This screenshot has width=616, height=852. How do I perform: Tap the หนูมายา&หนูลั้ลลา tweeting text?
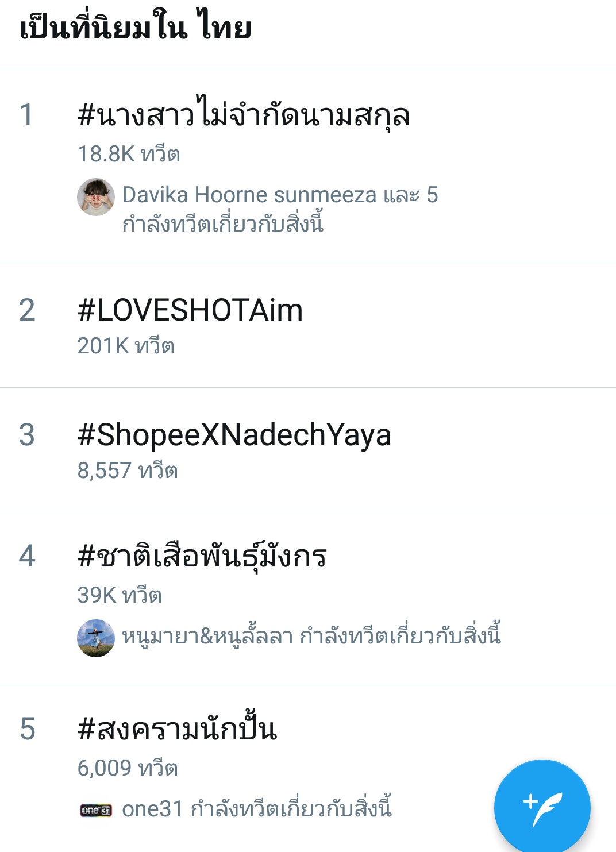311,635
